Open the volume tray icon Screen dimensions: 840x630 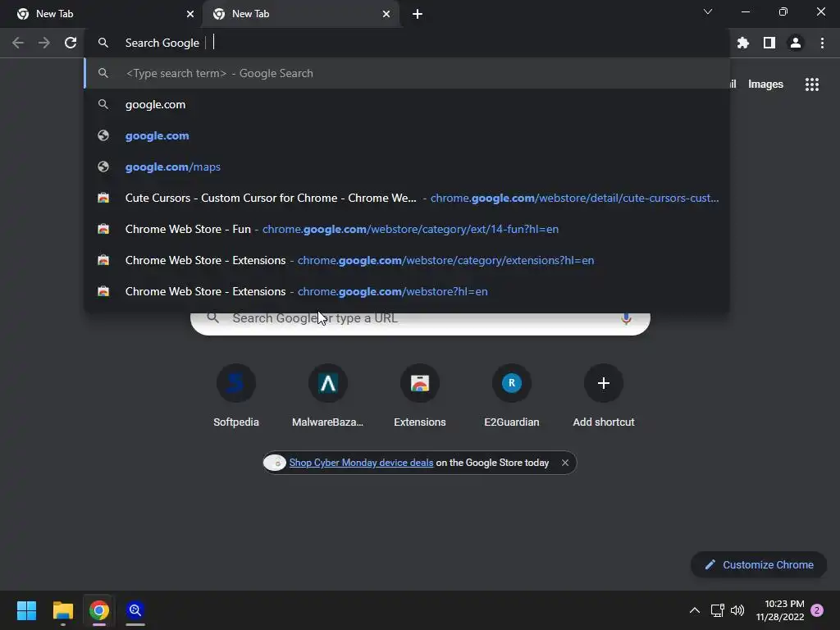click(737, 610)
